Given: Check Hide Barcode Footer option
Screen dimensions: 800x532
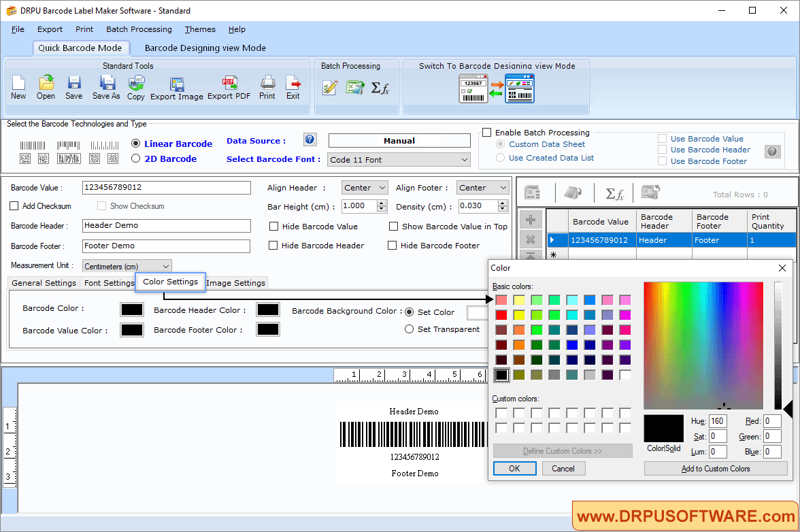Looking at the screenshot, I should [393, 246].
